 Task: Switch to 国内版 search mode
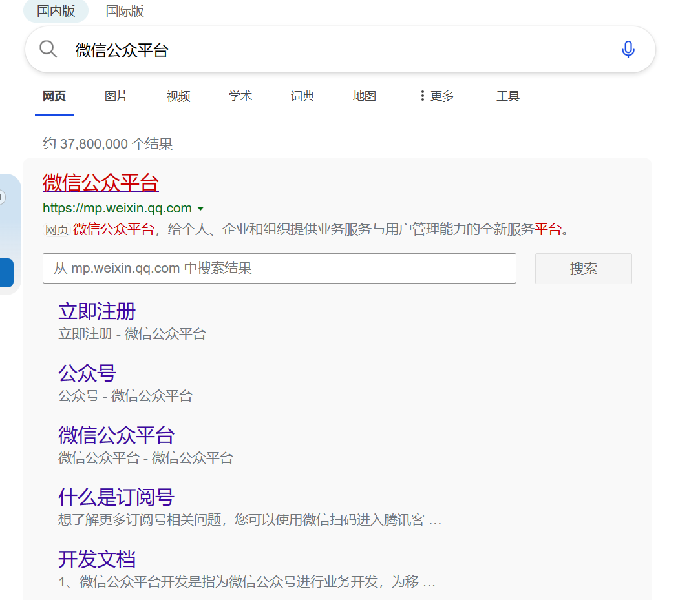pos(56,11)
